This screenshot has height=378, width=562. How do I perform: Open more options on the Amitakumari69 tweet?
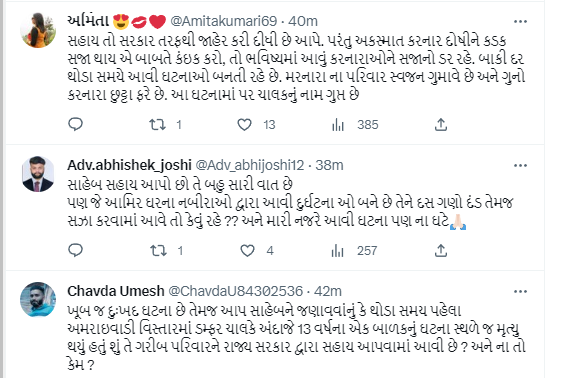point(520,21)
